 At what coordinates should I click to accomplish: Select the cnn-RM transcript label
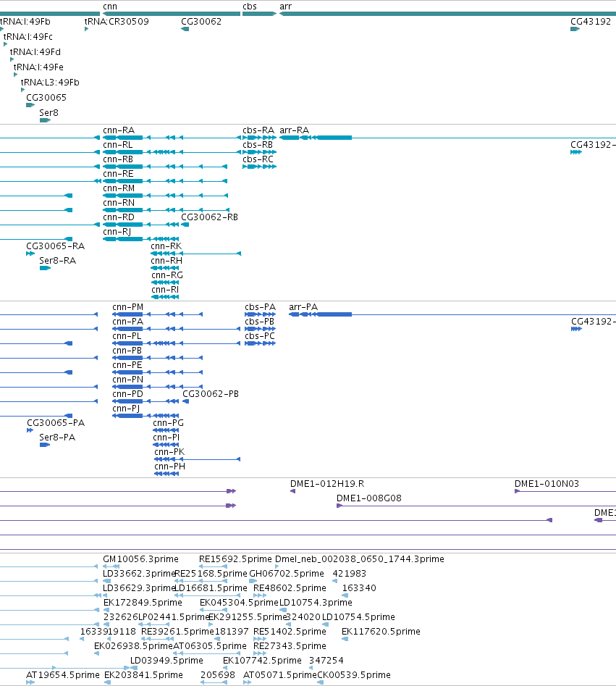point(119,188)
